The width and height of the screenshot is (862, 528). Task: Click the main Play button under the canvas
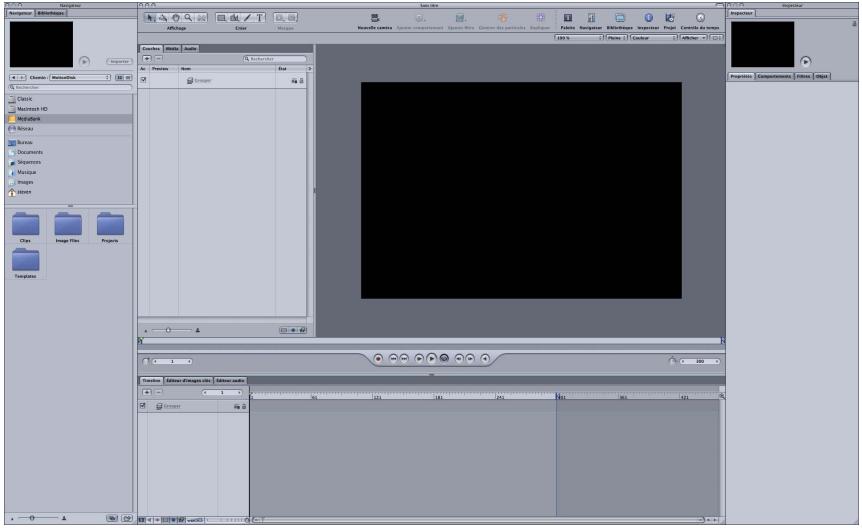click(x=432, y=359)
